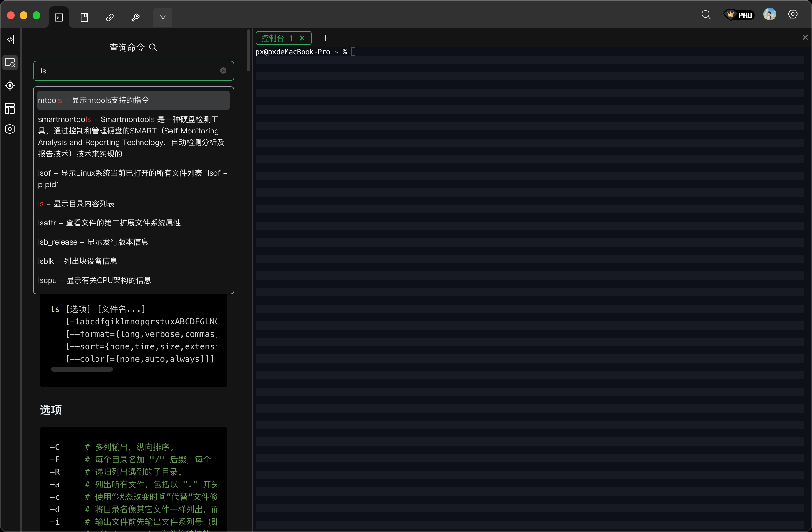Viewport: 812px width, 532px height.
Task: Clear the ls search input field
Action: [223, 71]
